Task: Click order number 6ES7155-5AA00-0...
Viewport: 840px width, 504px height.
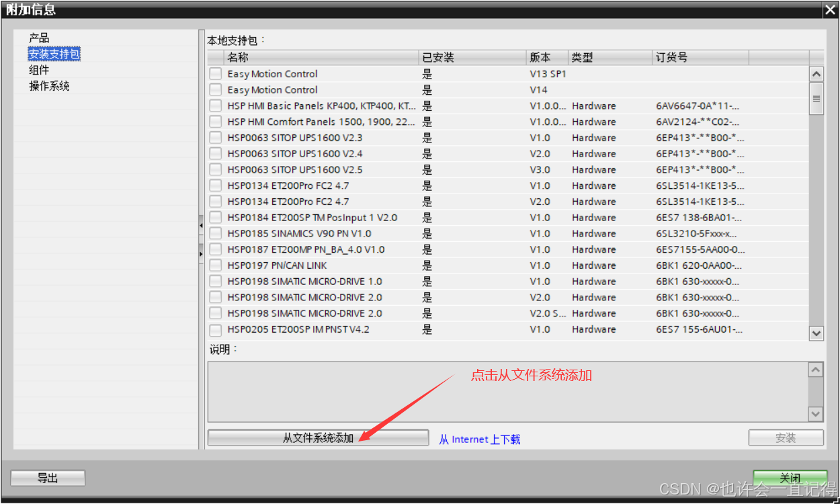Action: point(700,250)
